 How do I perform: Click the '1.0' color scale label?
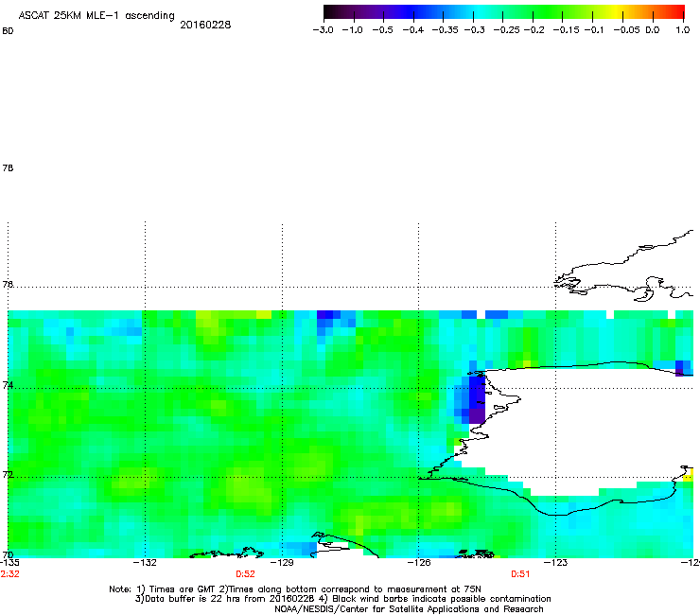click(683, 30)
